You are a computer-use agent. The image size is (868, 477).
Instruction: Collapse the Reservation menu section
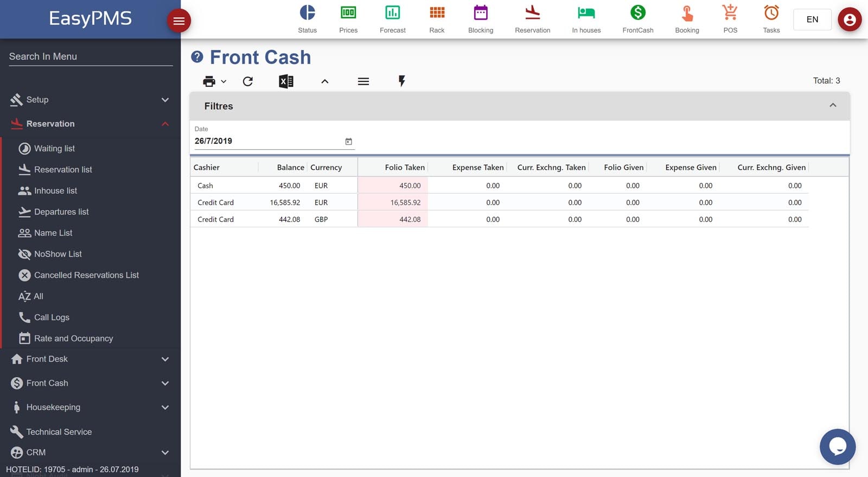(x=90, y=124)
